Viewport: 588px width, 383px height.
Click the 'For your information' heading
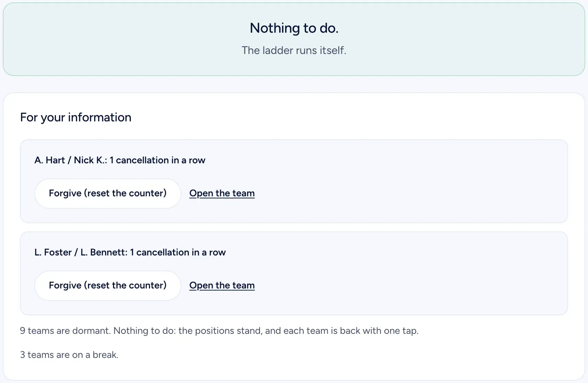pos(76,117)
